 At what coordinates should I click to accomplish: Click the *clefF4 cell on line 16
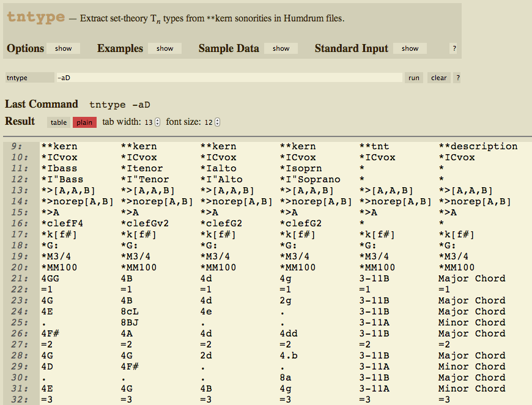coord(59,223)
